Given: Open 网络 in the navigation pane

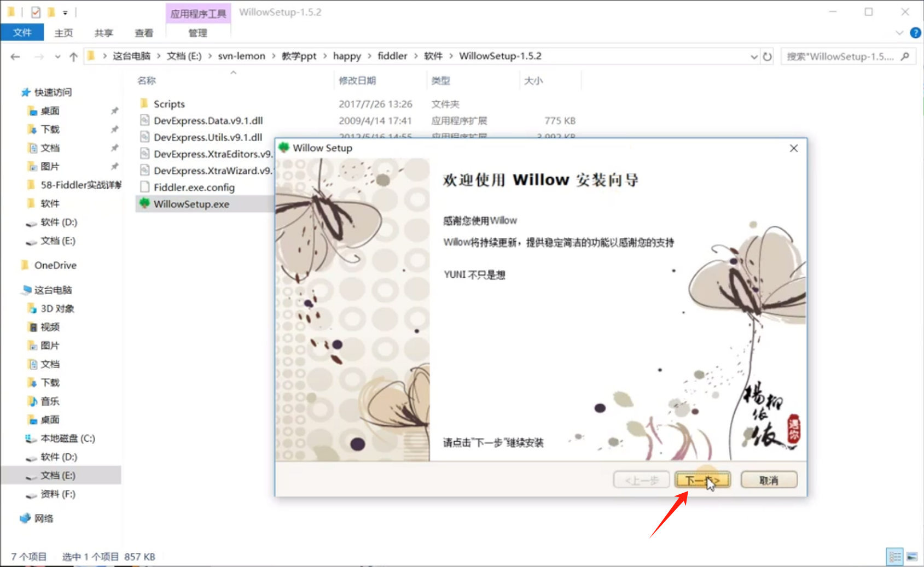Looking at the screenshot, I should pyautogui.click(x=44, y=518).
